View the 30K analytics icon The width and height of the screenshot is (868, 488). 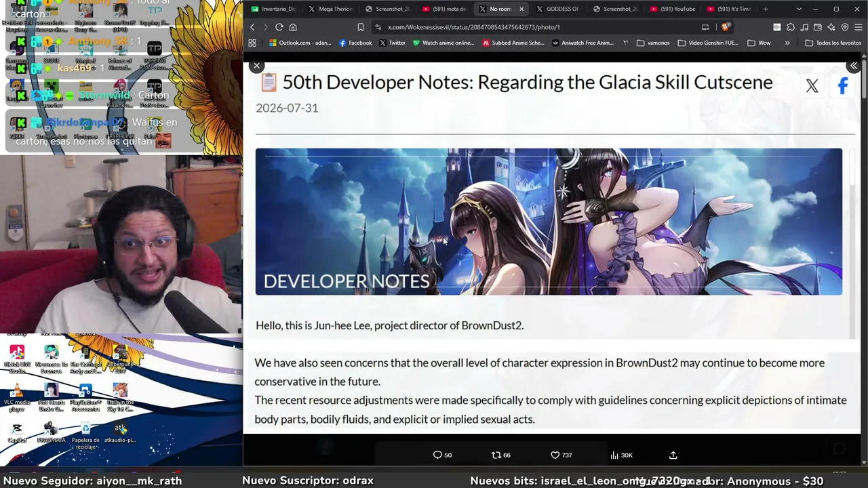[x=621, y=455]
